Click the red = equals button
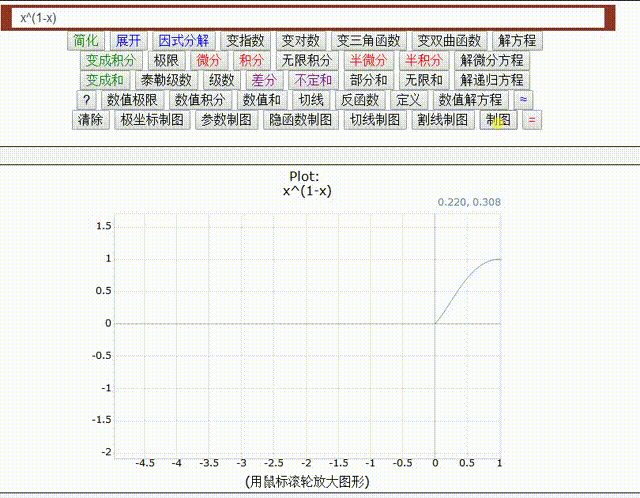Image resolution: width=640 pixels, height=498 pixels. 531,120
